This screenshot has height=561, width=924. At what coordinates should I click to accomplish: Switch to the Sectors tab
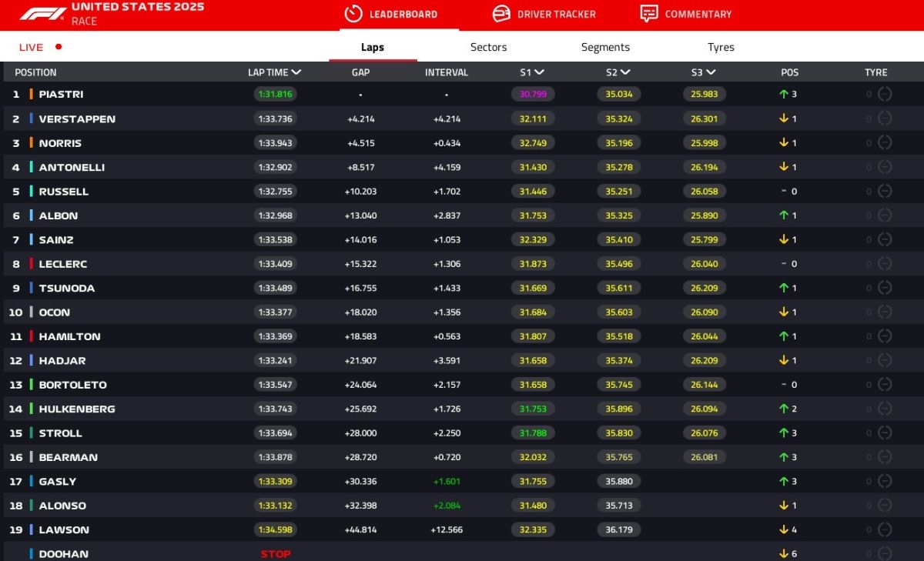[x=488, y=47]
